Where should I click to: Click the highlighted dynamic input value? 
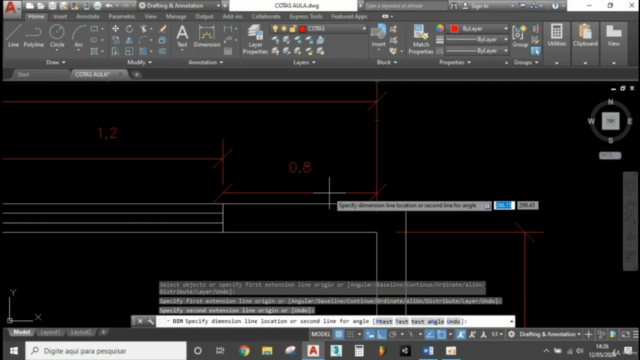[x=504, y=205]
